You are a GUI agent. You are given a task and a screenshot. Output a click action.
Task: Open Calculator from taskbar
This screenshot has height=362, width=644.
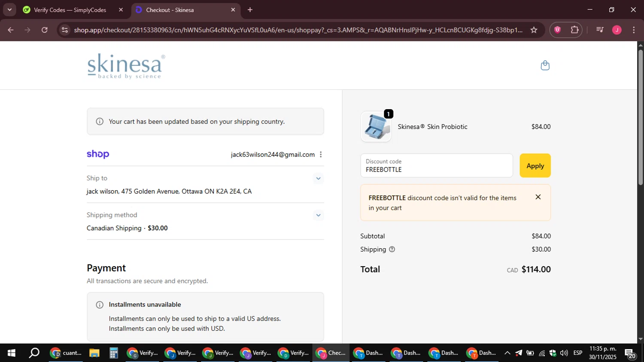113,353
